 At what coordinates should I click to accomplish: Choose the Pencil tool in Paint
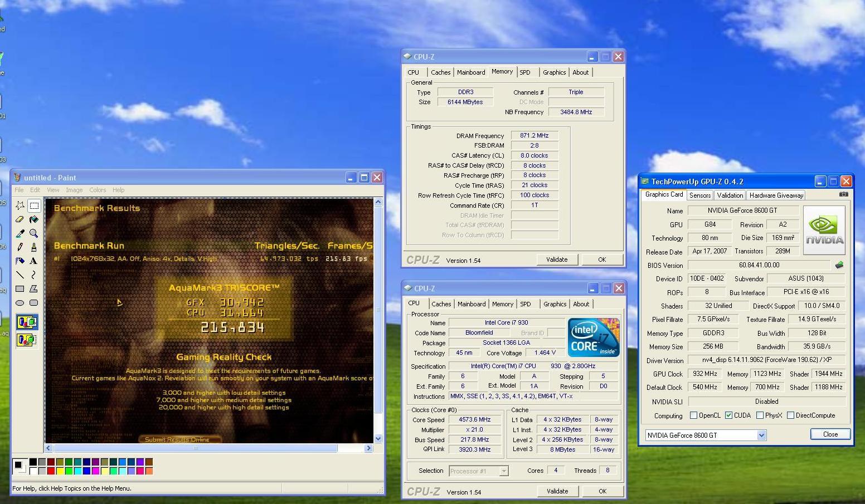20,247
